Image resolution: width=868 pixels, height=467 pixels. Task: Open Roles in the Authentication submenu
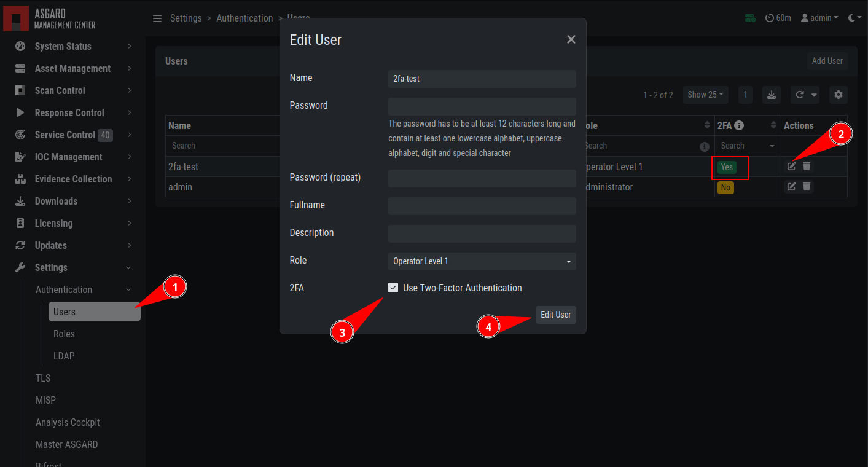click(x=64, y=334)
